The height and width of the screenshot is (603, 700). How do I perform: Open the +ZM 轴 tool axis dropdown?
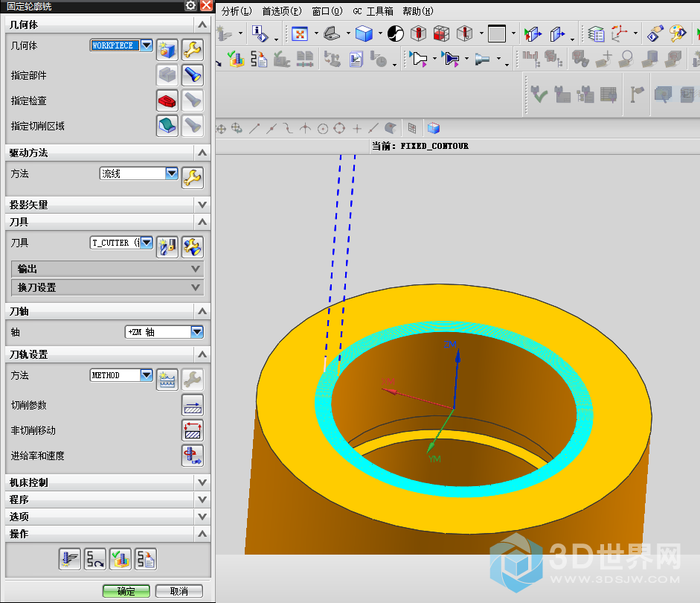(197, 332)
